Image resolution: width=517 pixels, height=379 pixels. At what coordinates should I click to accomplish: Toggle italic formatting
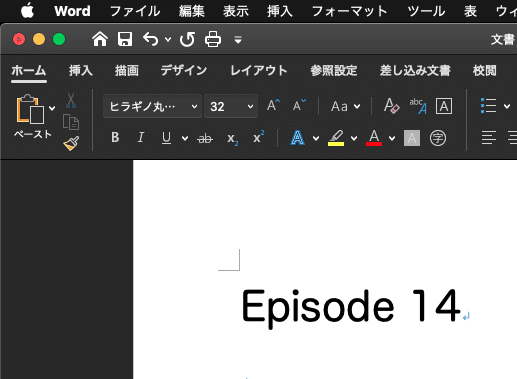click(141, 137)
